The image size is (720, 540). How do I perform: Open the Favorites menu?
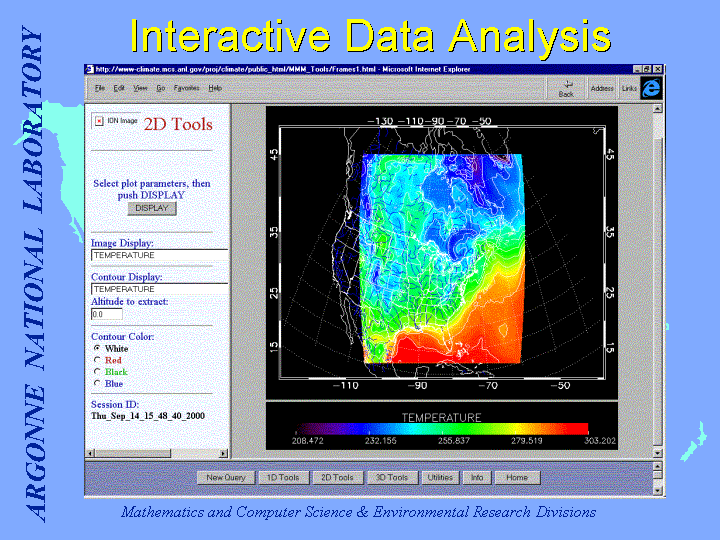coord(186,88)
